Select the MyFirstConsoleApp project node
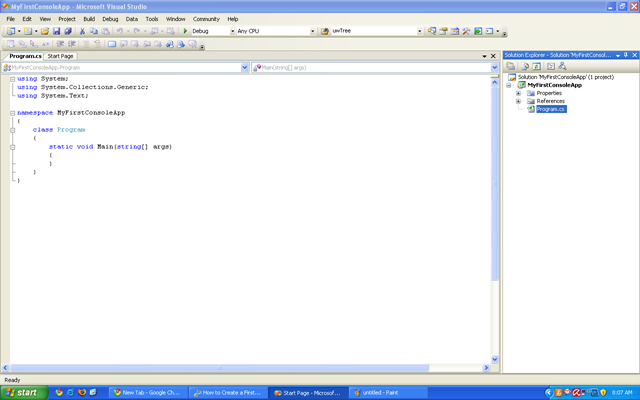Image resolution: width=640 pixels, height=400 pixels. click(554, 85)
